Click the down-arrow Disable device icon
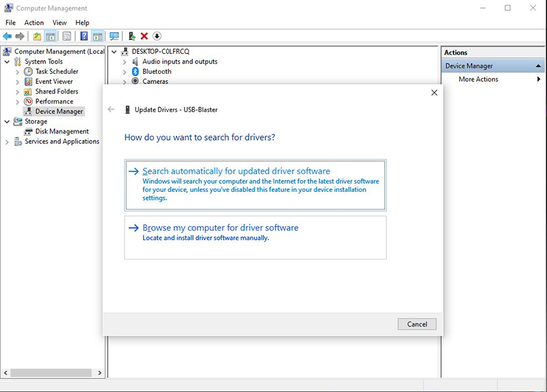 point(157,36)
